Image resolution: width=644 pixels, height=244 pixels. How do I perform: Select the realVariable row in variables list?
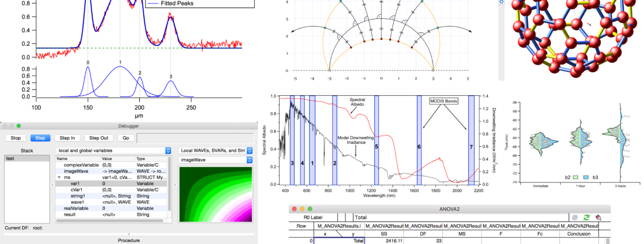pos(111,208)
